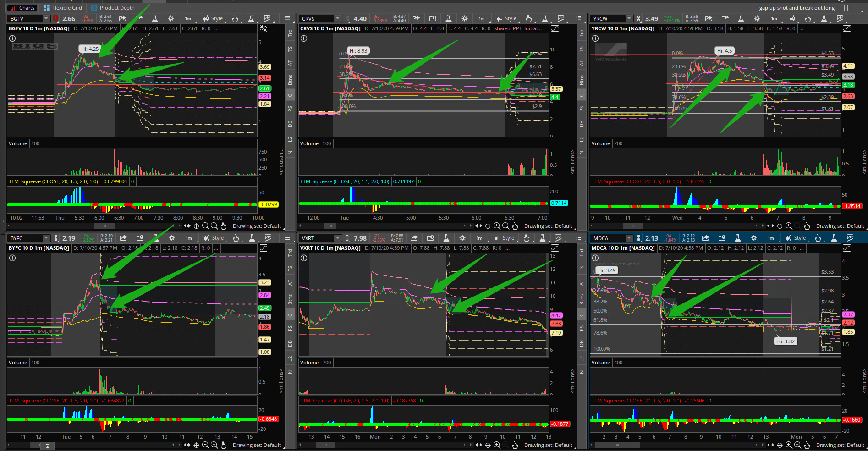Share the VXRT chart via share icon
Screen dimensions: 868x451
tap(414, 238)
